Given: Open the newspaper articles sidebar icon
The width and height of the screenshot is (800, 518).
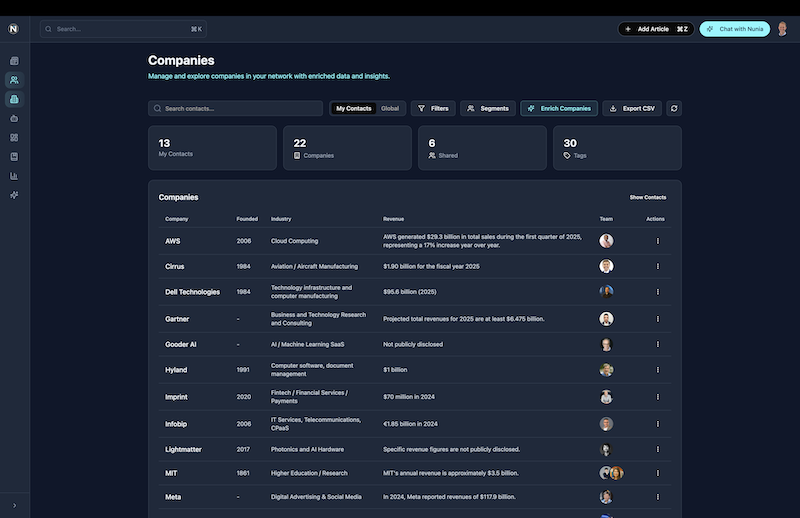Looking at the screenshot, I should point(14,61).
